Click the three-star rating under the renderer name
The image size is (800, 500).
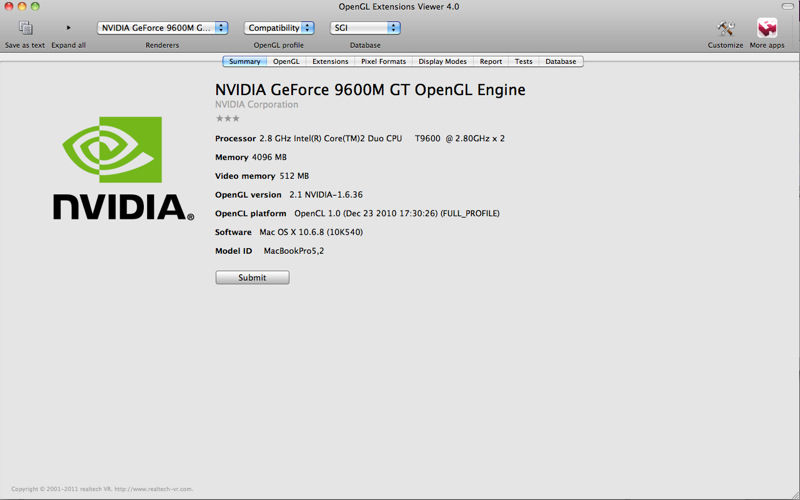coord(227,118)
